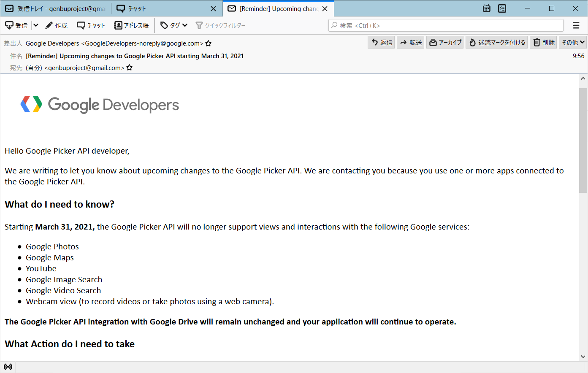Delete this message with 削除 button
588x373 pixels.
pyautogui.click(x=544, y=42)
